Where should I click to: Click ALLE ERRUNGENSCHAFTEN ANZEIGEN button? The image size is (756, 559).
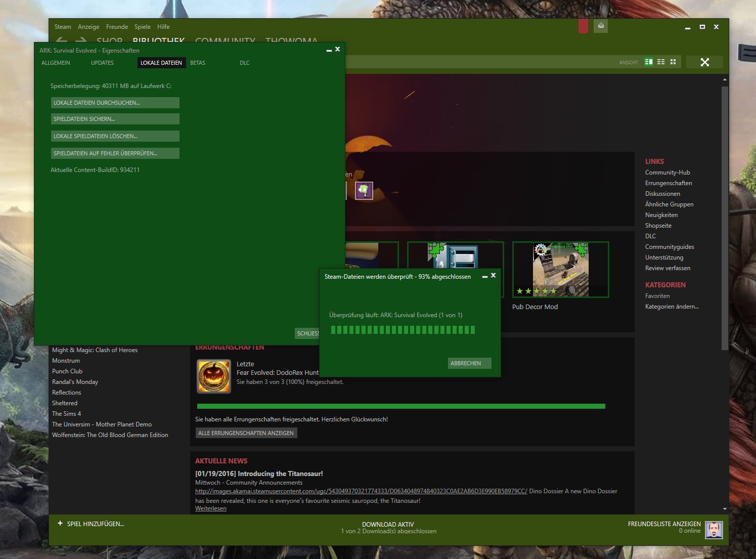246,433
